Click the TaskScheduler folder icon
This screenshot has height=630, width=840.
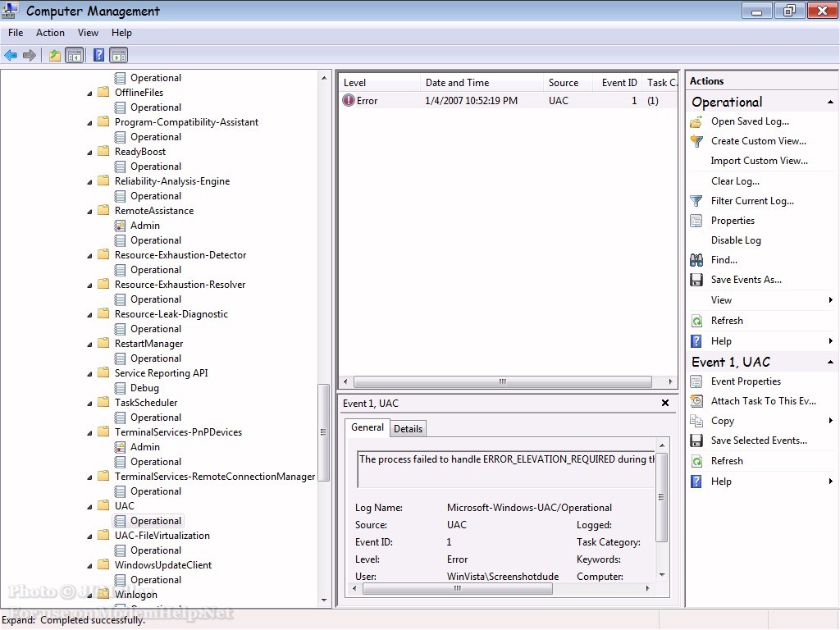(103, 402)
